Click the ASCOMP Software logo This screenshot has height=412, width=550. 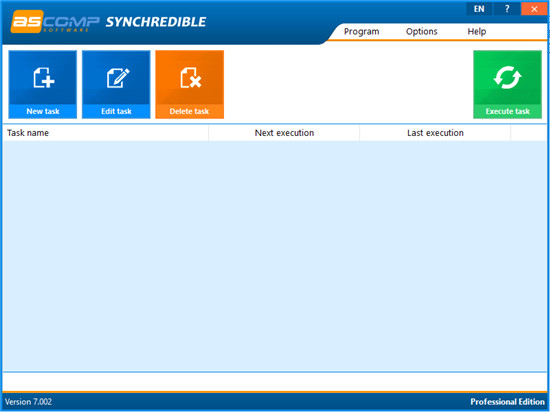pos(55,22)
